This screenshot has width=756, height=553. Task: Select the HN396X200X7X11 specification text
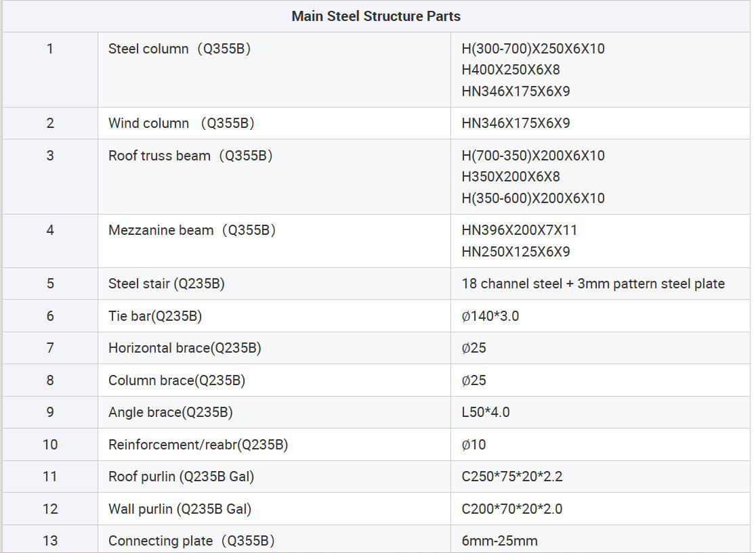click(x=519, y=230)
